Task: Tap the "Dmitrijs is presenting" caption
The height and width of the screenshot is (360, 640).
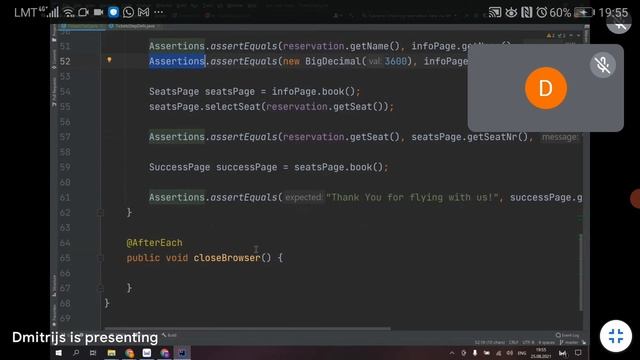Action: (x=85, y=338)
